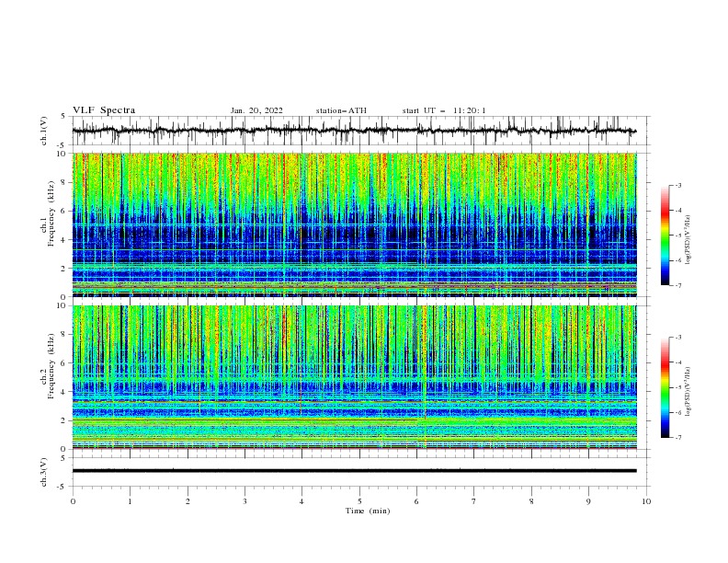Click the ch.1 voltage waveform trace
This screenshot has height=563, width=728.
click(x=354, y=131)
